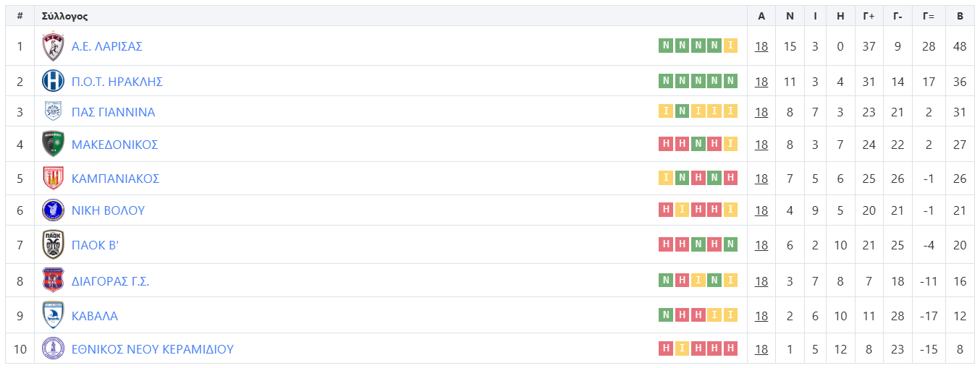
Task: Click the ΜΑΚΕΔΟΝΙΚΟΣ green shield logo
Action: tap(53, 144)
